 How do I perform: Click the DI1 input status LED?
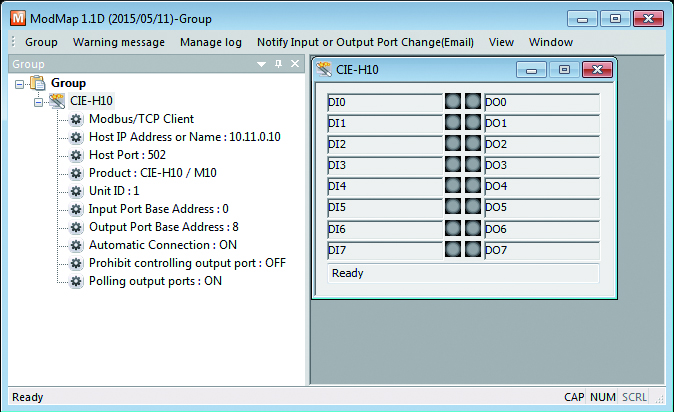(453, 123)
